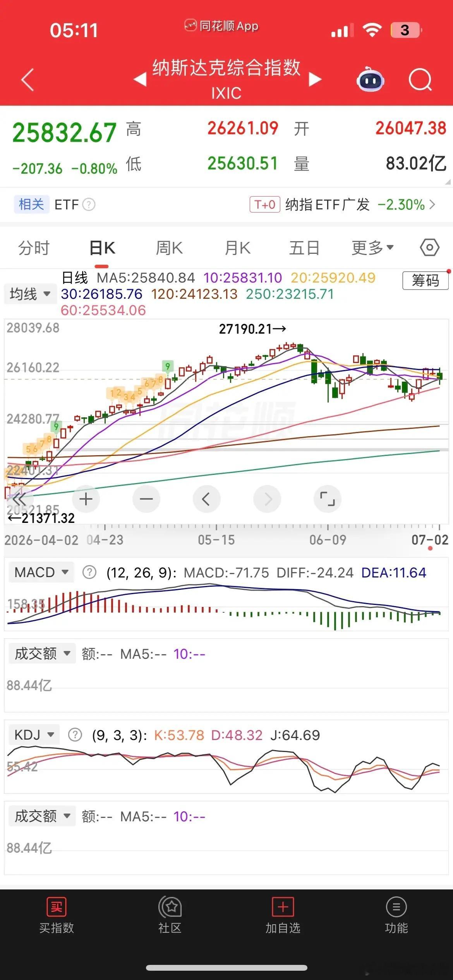Tap K:53.78 value
The width and height of the screenshot is (453, 980).
(179, 735)
